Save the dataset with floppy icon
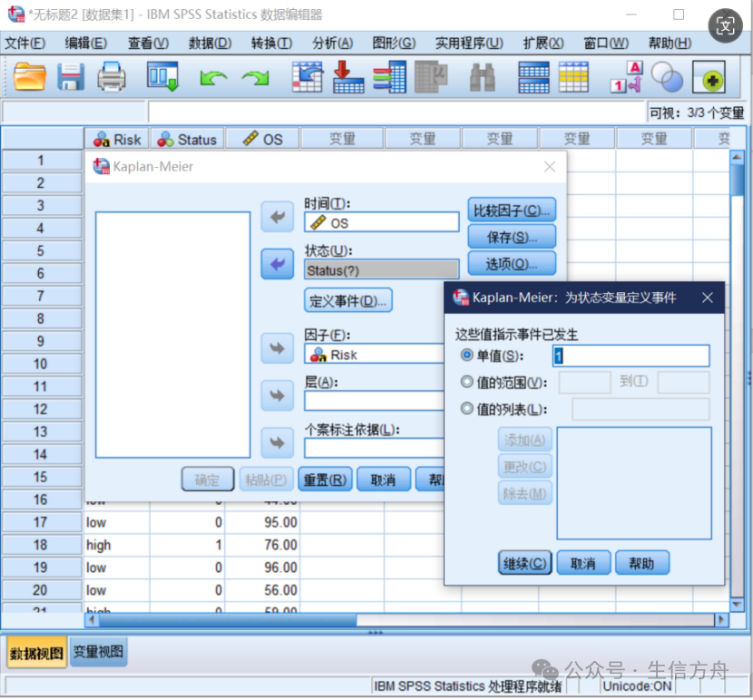Screen dimensions: 753x700 [x=71, y=77]
